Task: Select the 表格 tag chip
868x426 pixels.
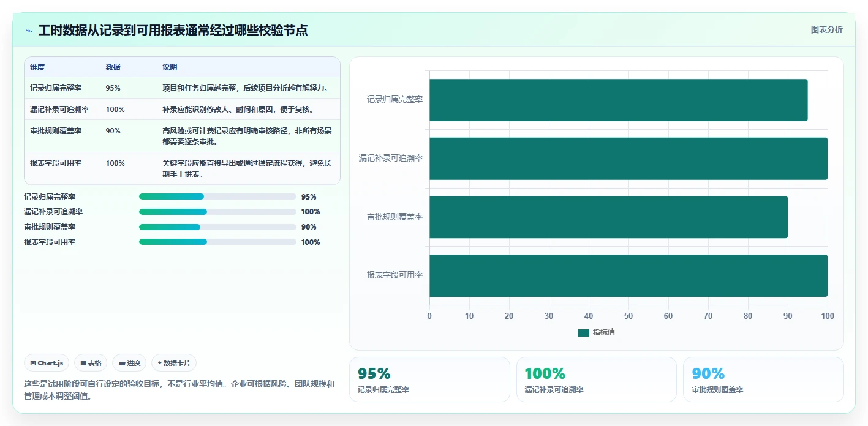Action: [91, 363]
